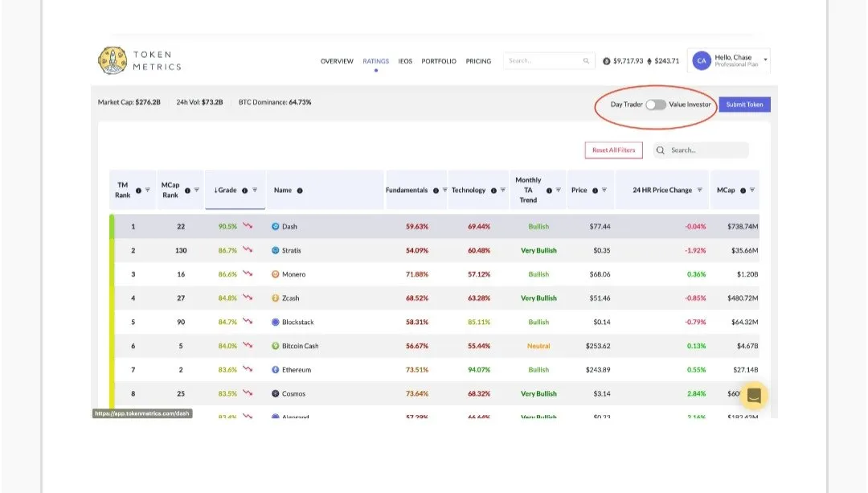Open the Ratings tab

tap(376, 61)
